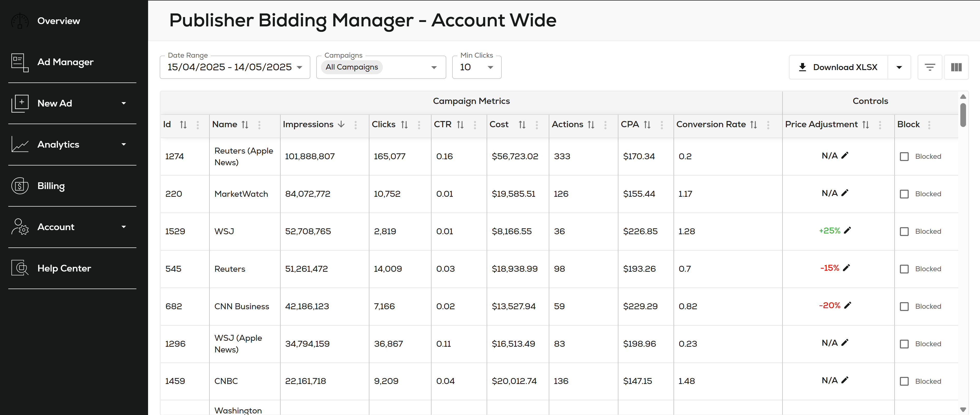Edit price adjustment for WSJ (Apple News)
This screenshot has width=980, height=415.
[845, 343]
